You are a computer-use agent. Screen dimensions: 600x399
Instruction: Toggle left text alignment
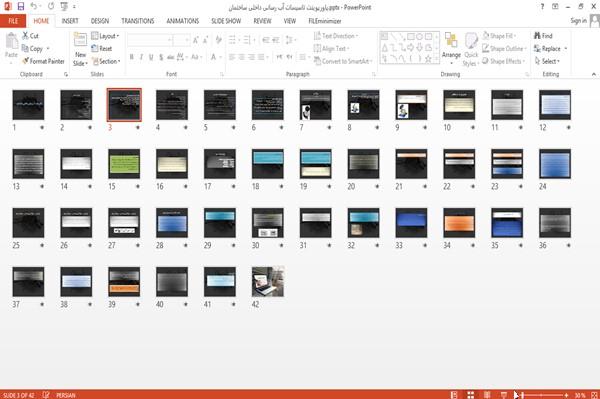click(232, 57)
